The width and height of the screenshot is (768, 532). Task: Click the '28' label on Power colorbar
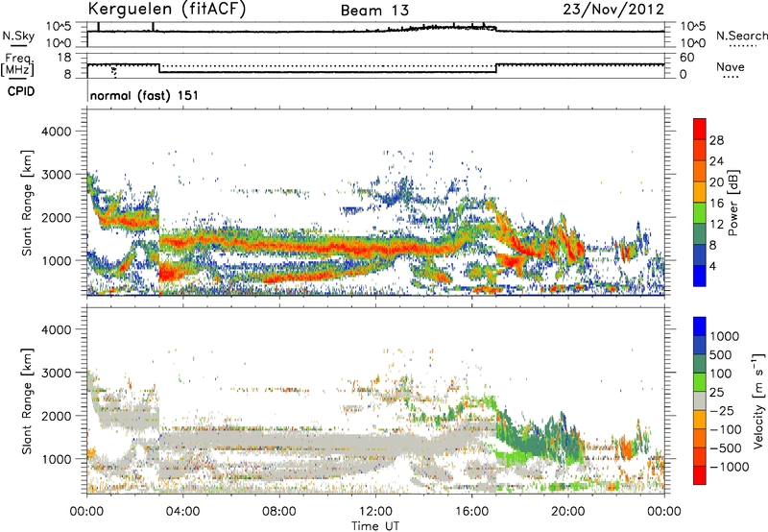pos(716,140)
